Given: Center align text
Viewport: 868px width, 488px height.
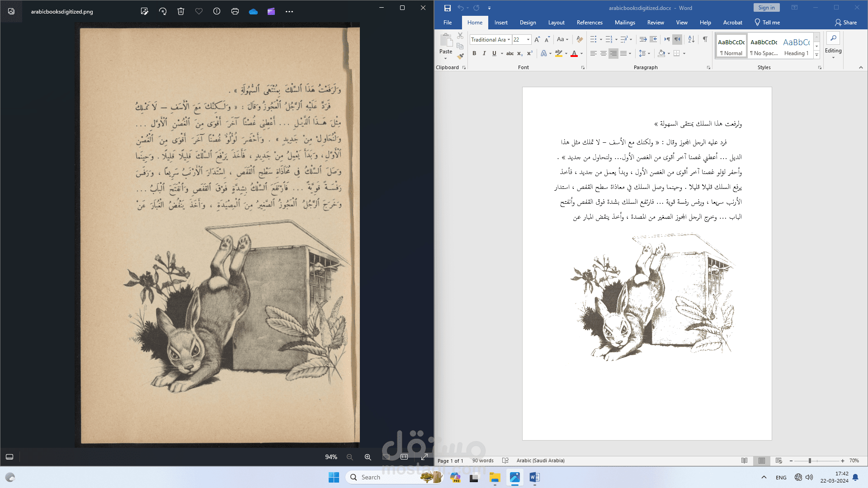Looking at the screenshot, I should click(604, 53).
